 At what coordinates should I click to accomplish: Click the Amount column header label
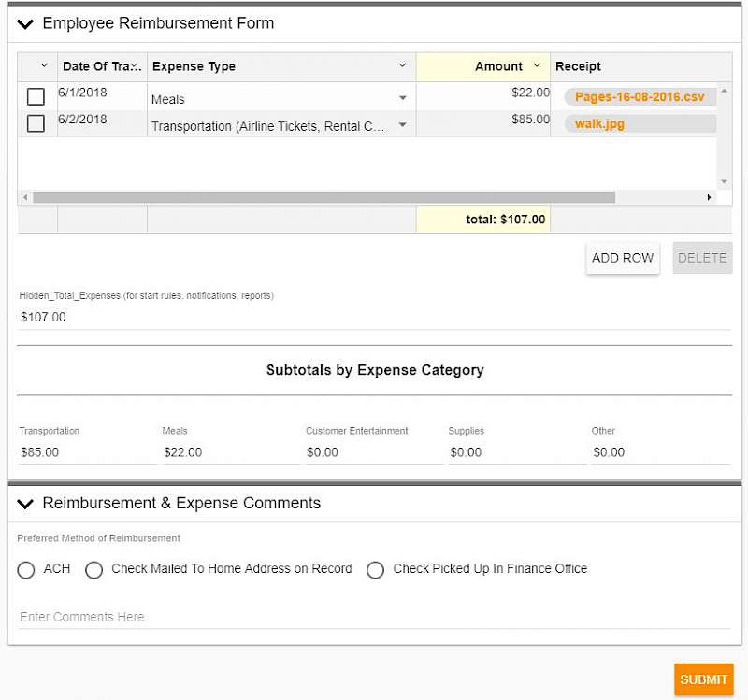click(498, 66)
